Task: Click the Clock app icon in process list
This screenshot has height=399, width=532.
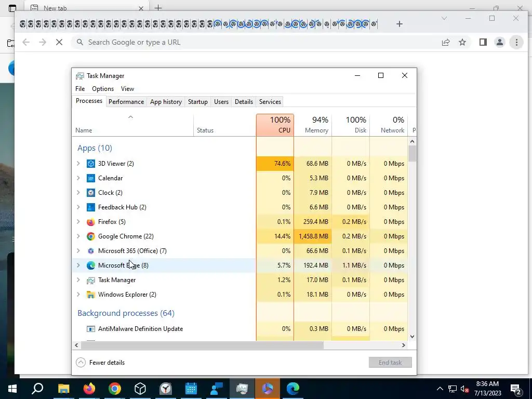Action: click(90, 193)
